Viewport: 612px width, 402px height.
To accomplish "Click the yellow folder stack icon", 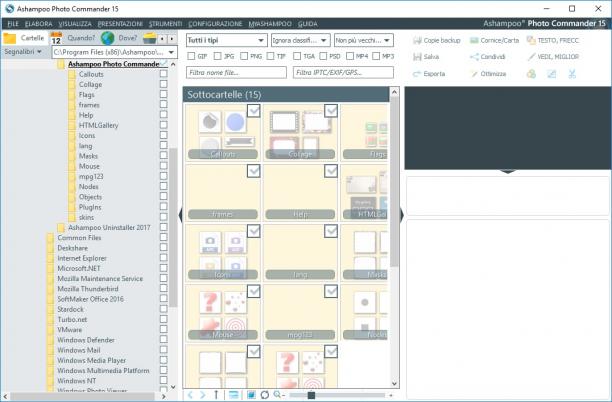I will [149, 38].
